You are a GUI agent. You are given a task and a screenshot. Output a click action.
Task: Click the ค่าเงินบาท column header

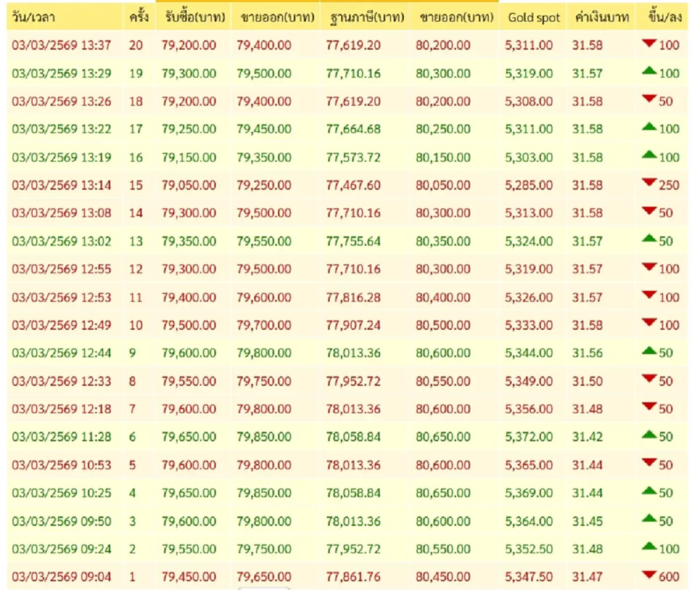(x=602, y=18)
